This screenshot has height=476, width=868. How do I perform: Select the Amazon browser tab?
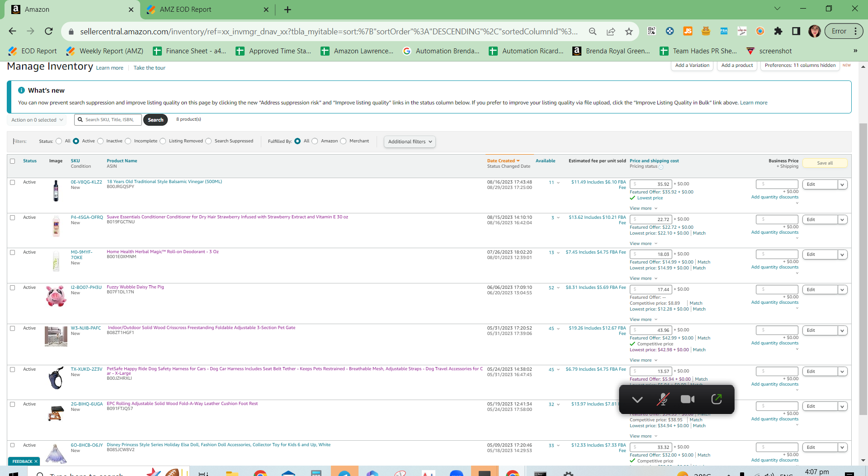click(x=72, y=9)
